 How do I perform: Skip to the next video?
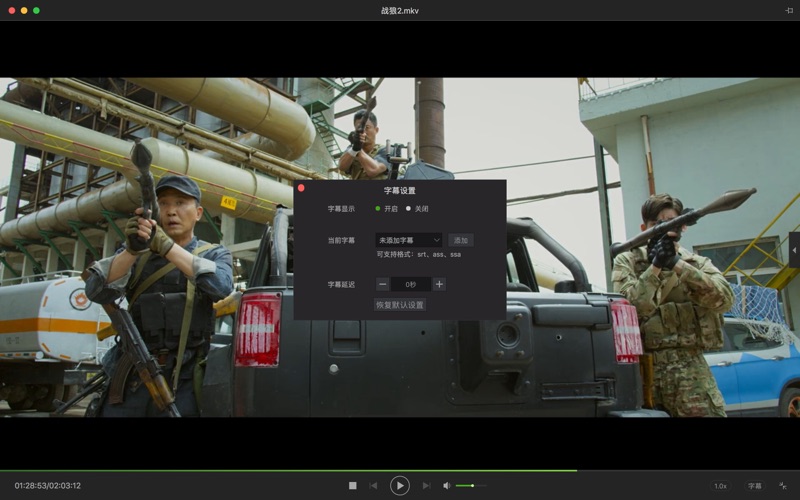(x=427, y=486)
